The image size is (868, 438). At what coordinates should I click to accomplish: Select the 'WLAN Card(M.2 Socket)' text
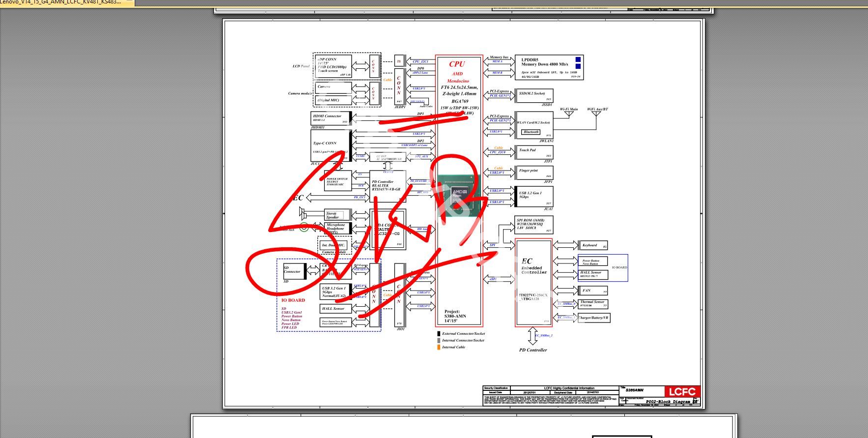(533, 122)
